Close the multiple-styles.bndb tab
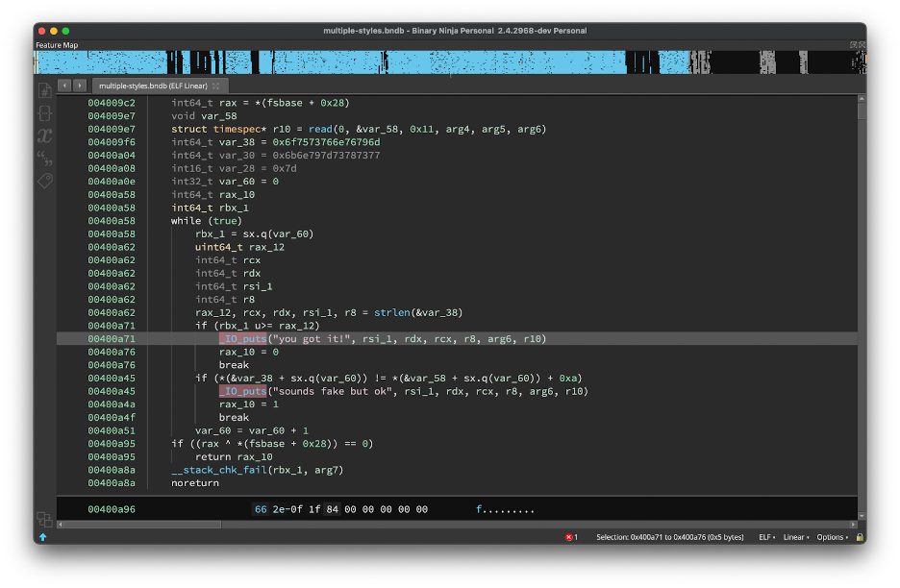 click(216, 86)
